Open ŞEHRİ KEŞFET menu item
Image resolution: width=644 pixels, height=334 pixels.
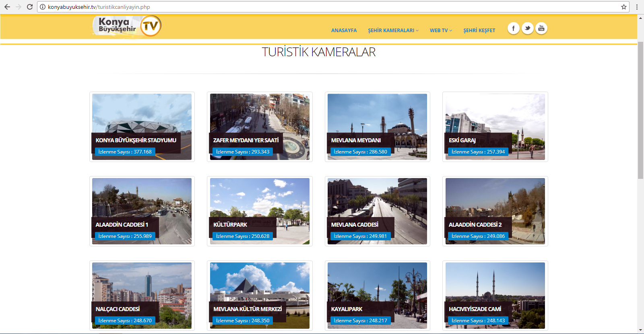(x=479, y=31)
